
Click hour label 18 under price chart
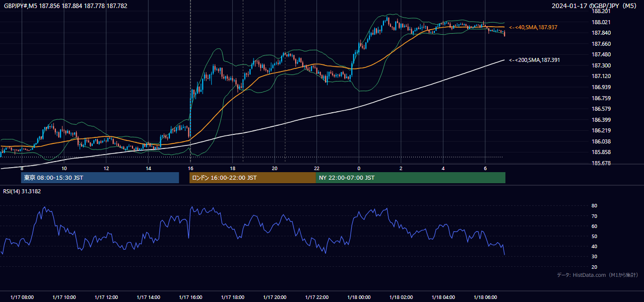click(232, 168)
